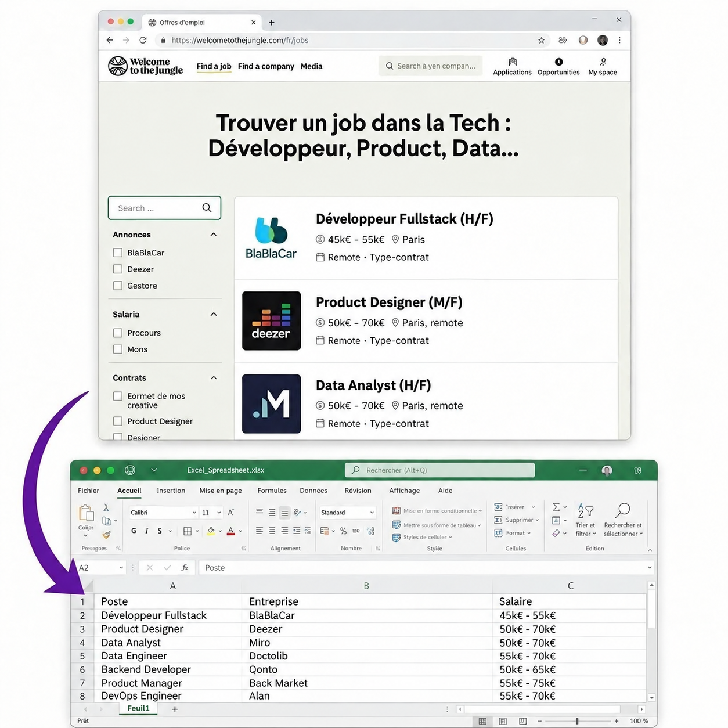Center text horizontally in Excel ribbon

pos(272,531)
